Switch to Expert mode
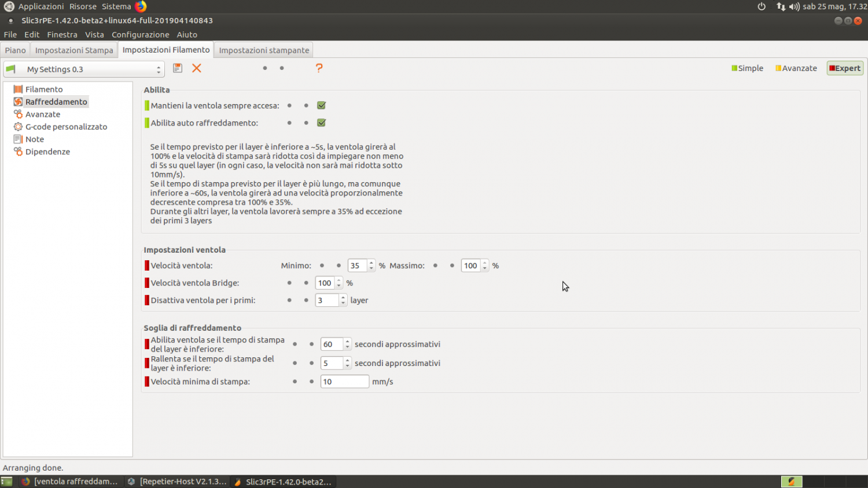868x488 pixels. 845,68
